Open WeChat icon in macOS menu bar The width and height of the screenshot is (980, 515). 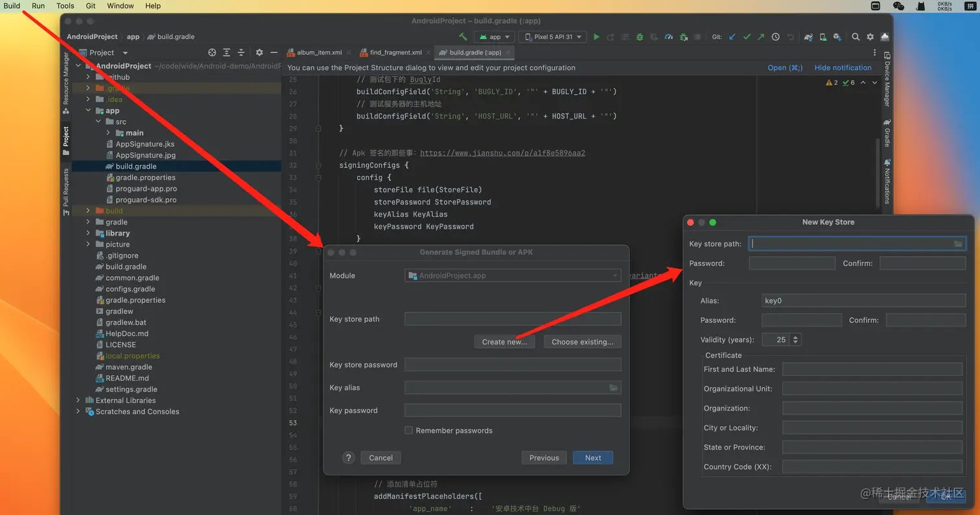click(x=898, y=6)
